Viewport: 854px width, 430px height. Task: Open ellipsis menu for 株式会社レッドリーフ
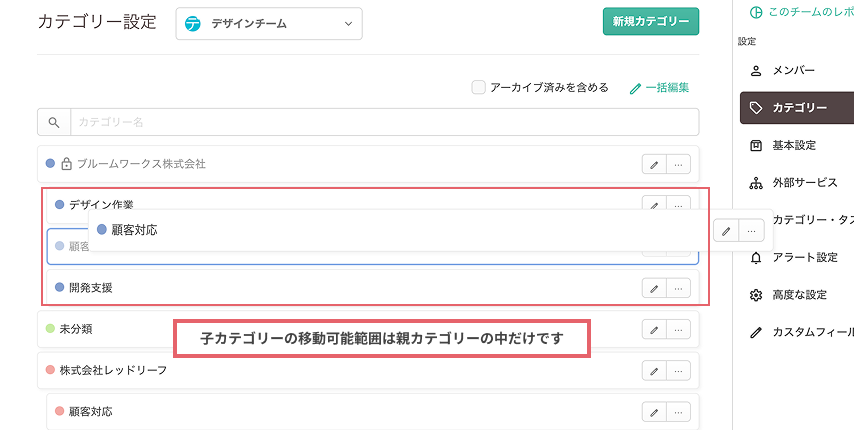coord(679,371)
